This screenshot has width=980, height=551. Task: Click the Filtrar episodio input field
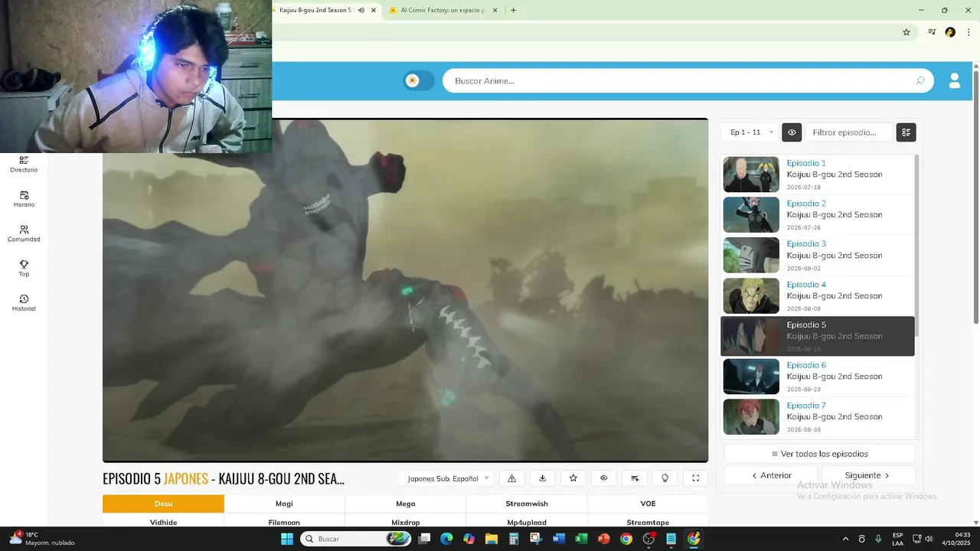tap(848, 132)
